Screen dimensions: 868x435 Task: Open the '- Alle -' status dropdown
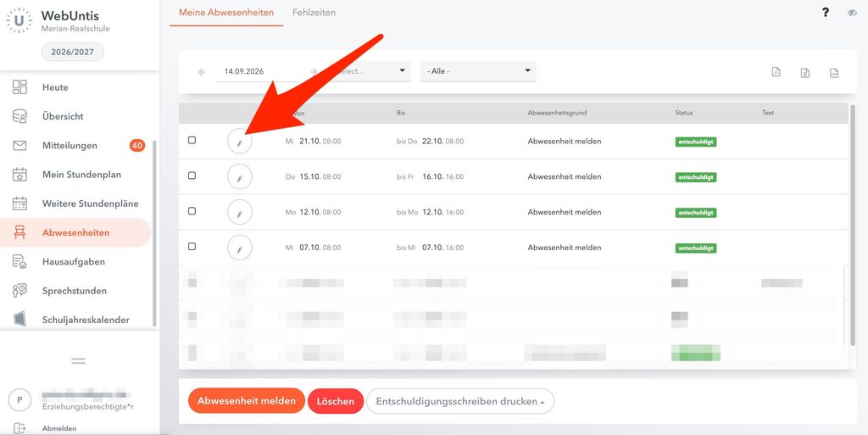coord(478,71)
